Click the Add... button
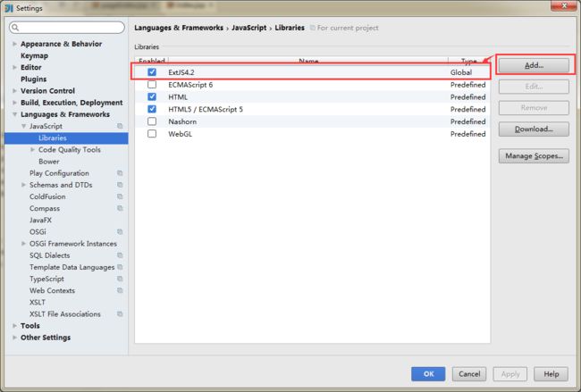The width and height of the screenshot is (581, 392). [534, 65]
